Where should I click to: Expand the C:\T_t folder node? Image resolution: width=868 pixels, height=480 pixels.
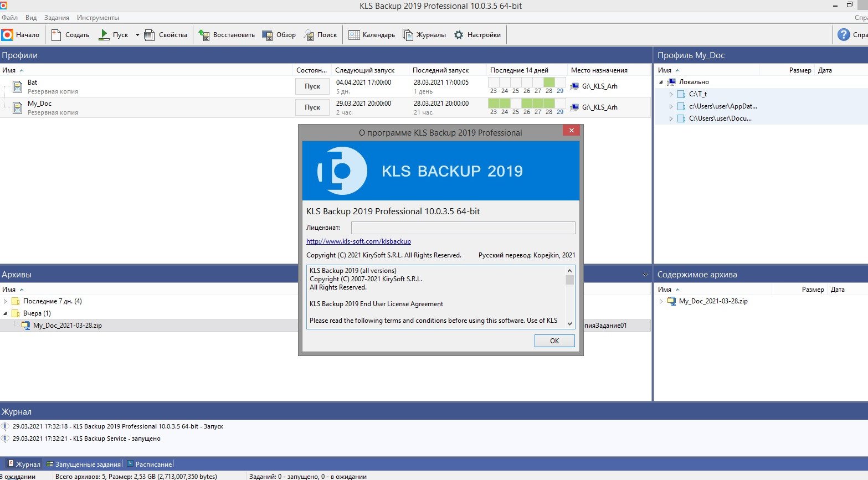click(671, 95)
